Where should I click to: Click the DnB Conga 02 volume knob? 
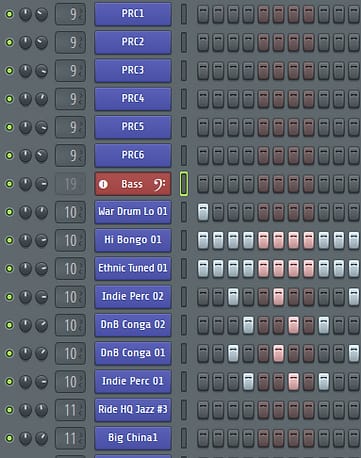coord(41,325)
